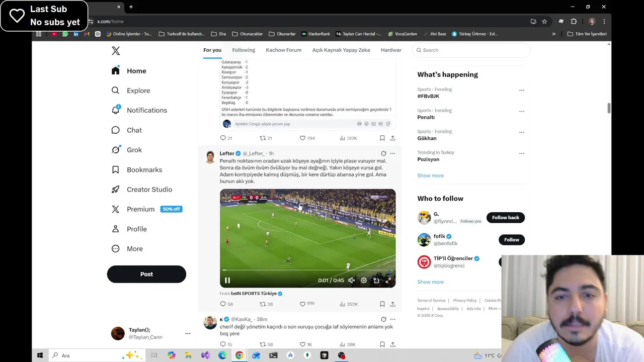Viewport: 644px width, 362px height.
Task: Open Chat in the sidebar
Action: click(x=127, y=130)
